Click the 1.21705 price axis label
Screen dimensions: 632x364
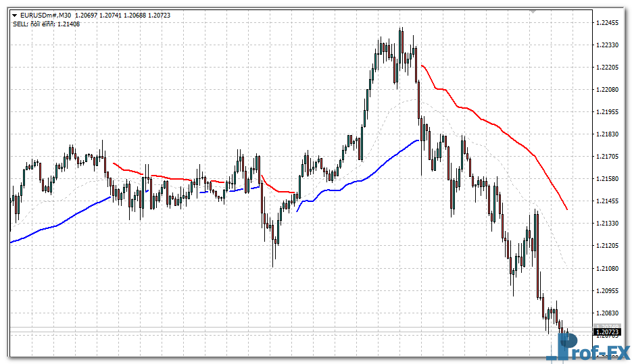click(610, 157)
